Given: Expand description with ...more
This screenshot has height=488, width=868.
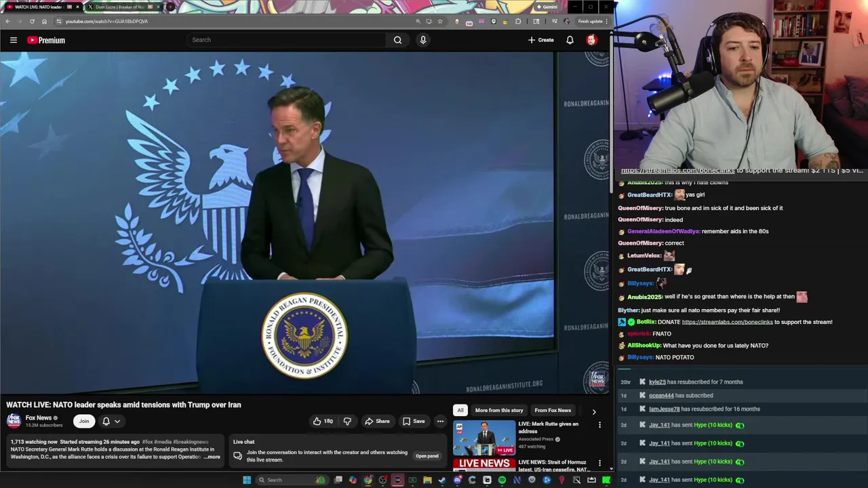Looking at the screenshot, I should coord(212,457).
